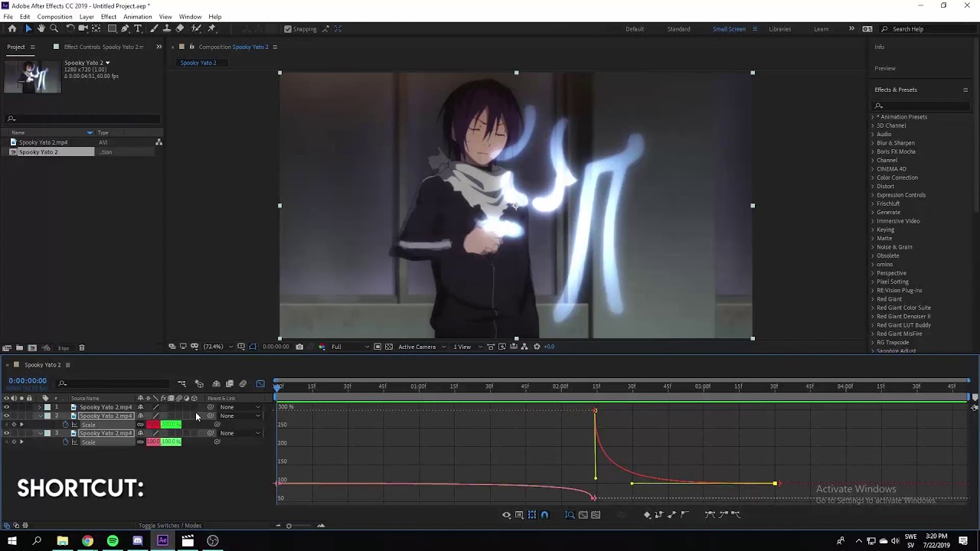Take a snapshot with the camera icon
Viewport: 980px width, 551px height.
click(x=299, y=347)
